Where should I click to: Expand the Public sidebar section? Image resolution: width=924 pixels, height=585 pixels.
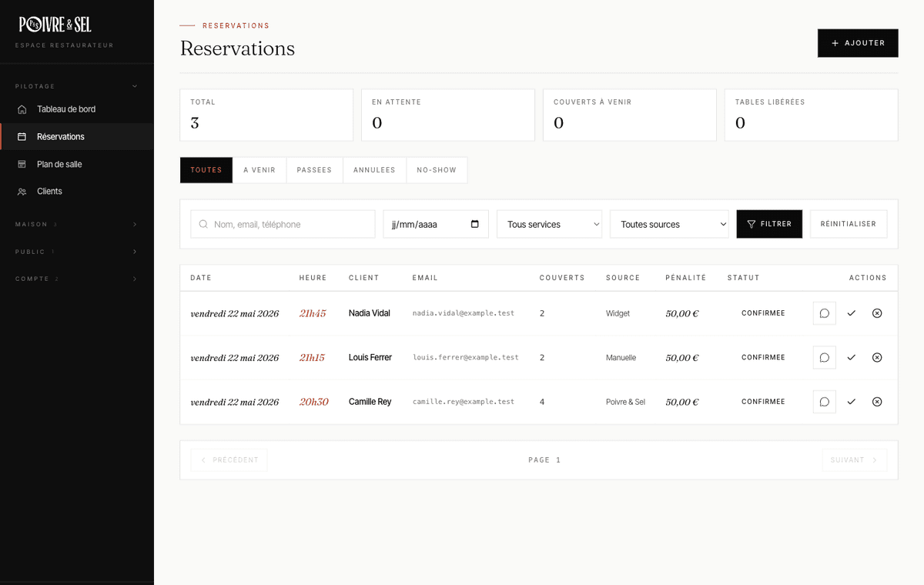(76, 252)
